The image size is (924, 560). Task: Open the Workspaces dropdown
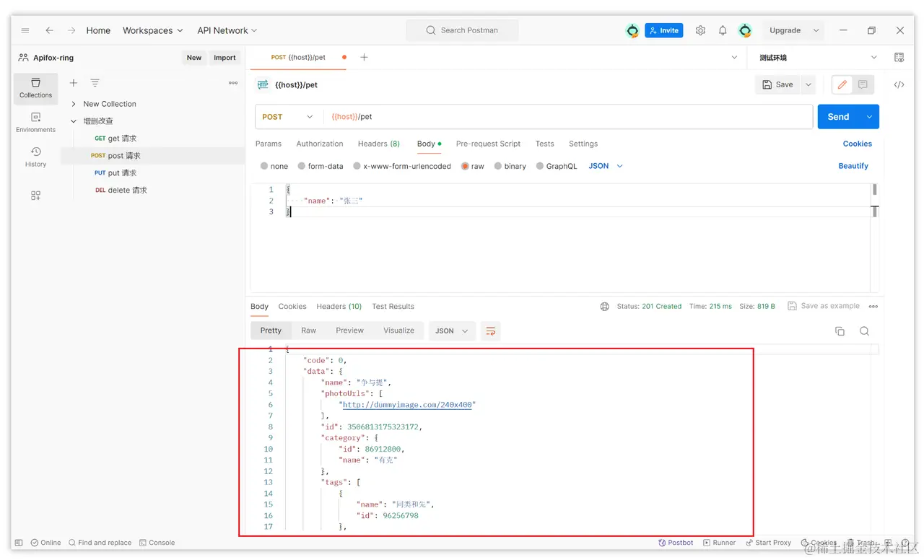pos(152,30)
